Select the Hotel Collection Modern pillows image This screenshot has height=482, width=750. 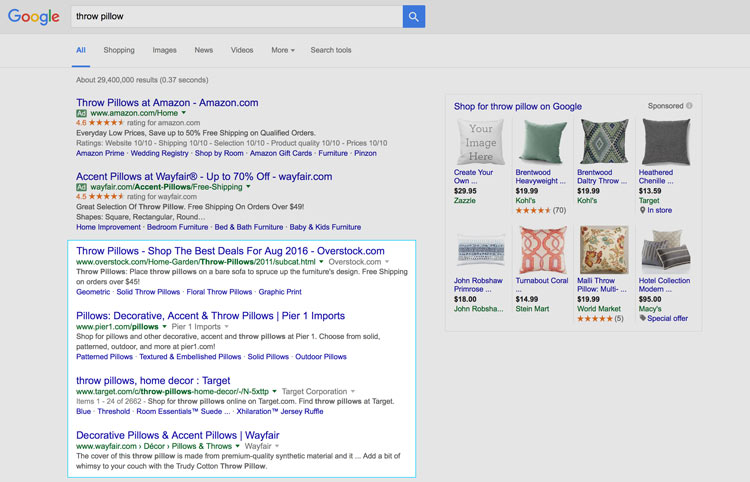click(x=666, y=250)
